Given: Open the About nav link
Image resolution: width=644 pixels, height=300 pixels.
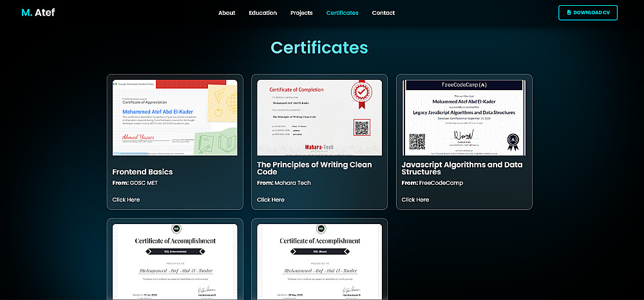Looking at the screenshot, I should pos(227,13).
